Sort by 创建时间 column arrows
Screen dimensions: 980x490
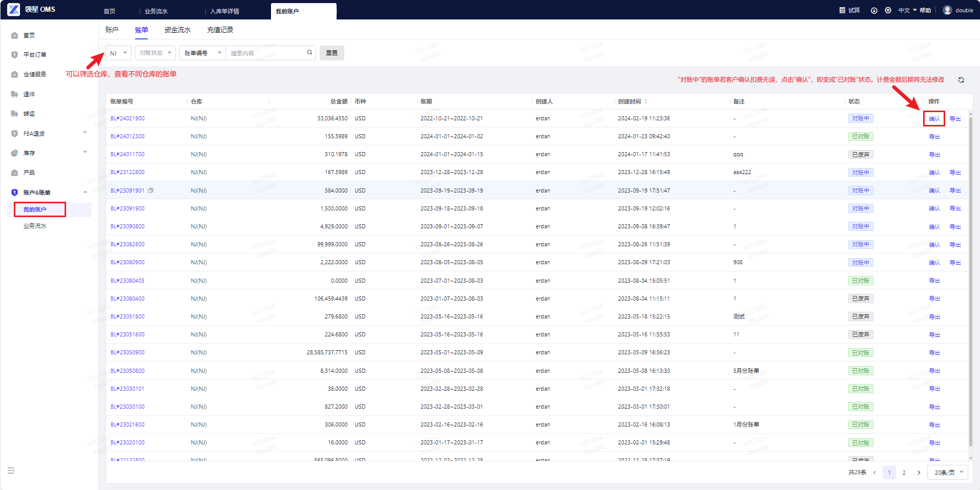pos(646,101)
